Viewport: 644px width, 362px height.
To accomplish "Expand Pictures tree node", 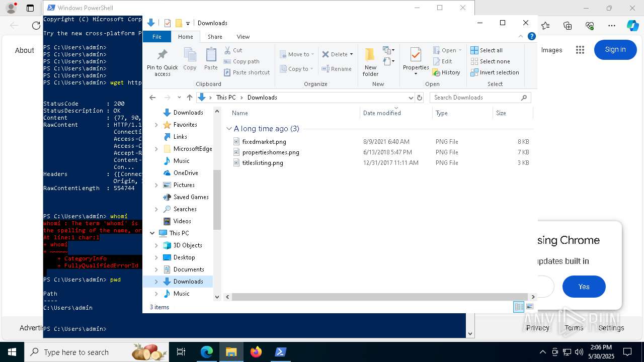I will tap(156, 185).
